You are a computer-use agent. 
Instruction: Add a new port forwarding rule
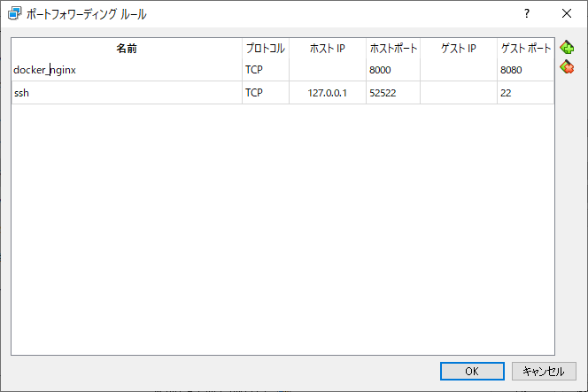567,48
